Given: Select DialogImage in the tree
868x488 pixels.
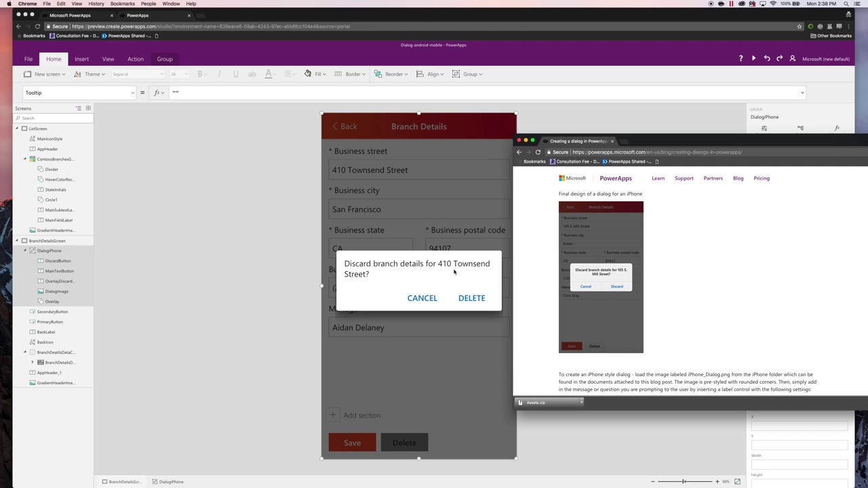Looking at the screenshot, I should pyautogui.click(x=56, y=291).
